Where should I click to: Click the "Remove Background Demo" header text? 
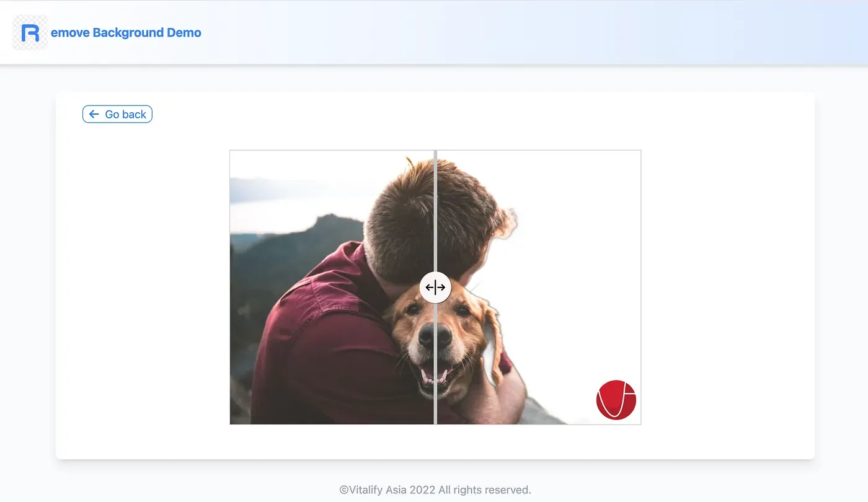[126, 32]
